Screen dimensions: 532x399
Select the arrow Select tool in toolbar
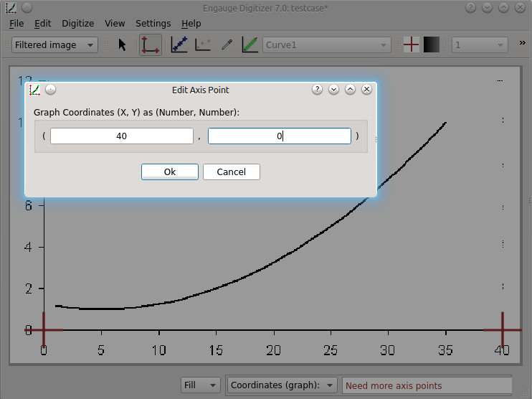click(122, 45)
